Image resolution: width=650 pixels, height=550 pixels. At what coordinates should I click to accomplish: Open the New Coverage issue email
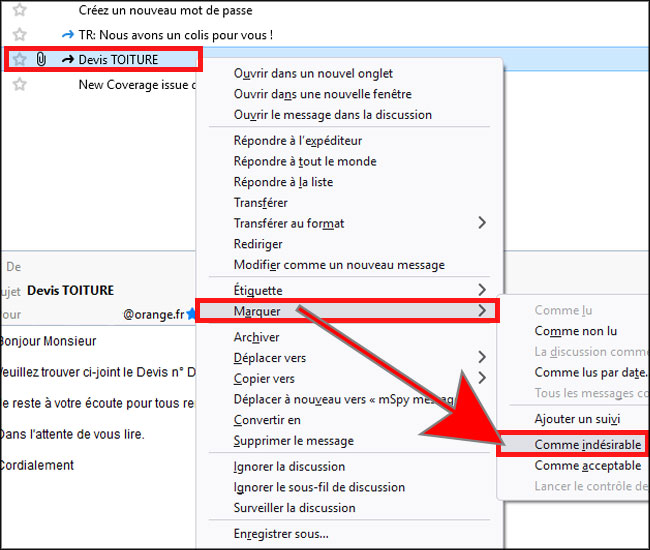click(x=137, y=85)
